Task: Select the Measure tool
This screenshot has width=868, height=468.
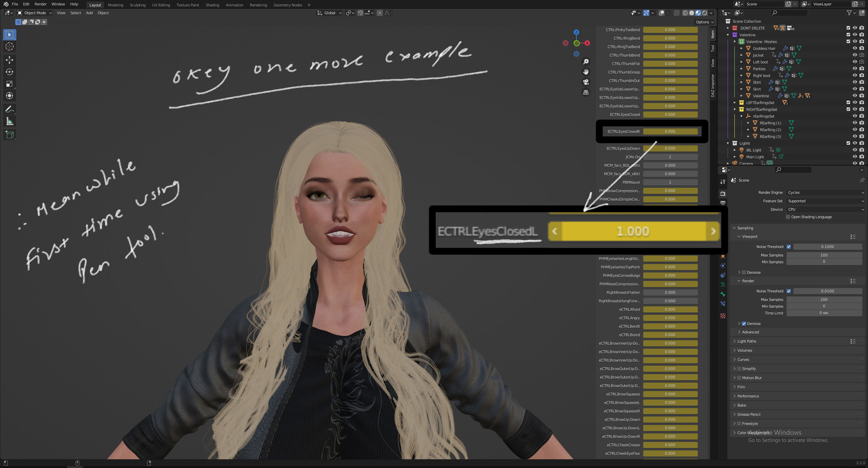Action: click(x=9, y=121)
